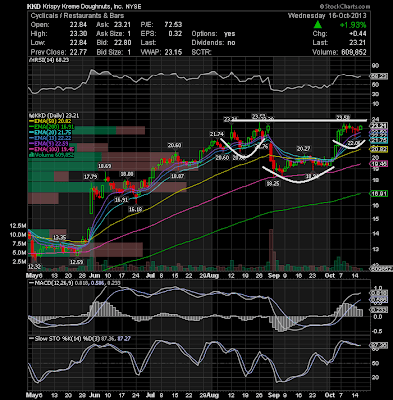Click the SCTR label
This screenshot has height=400, width=393.
pyautogui.click(x=201, y=52)
